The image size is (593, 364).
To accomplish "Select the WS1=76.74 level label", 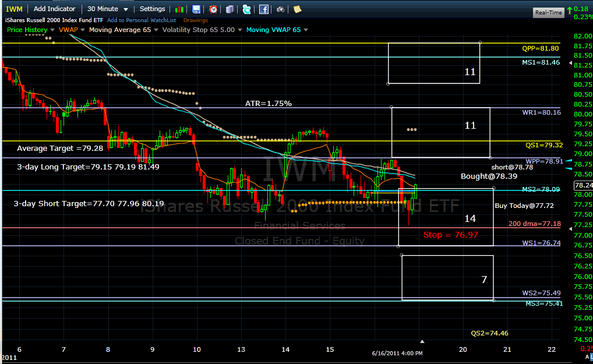I will tap(541, 243).
